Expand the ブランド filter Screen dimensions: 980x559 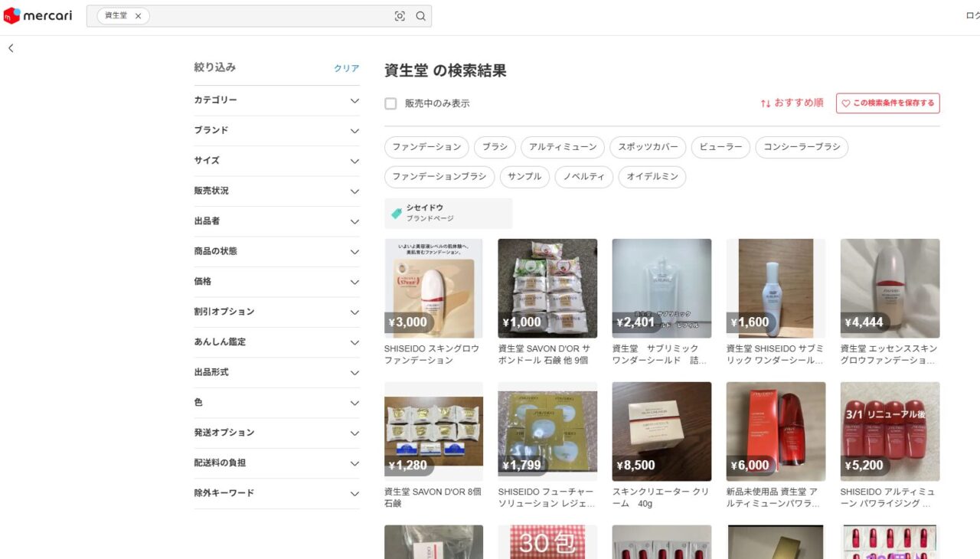(x=276, y=131)
